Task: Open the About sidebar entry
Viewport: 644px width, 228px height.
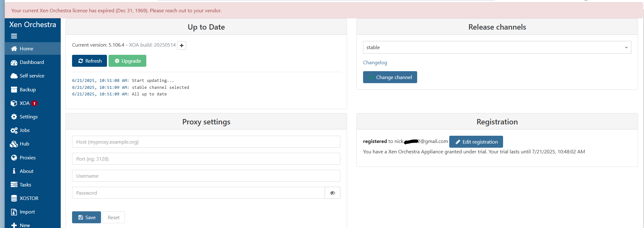Action: (33, 171)
